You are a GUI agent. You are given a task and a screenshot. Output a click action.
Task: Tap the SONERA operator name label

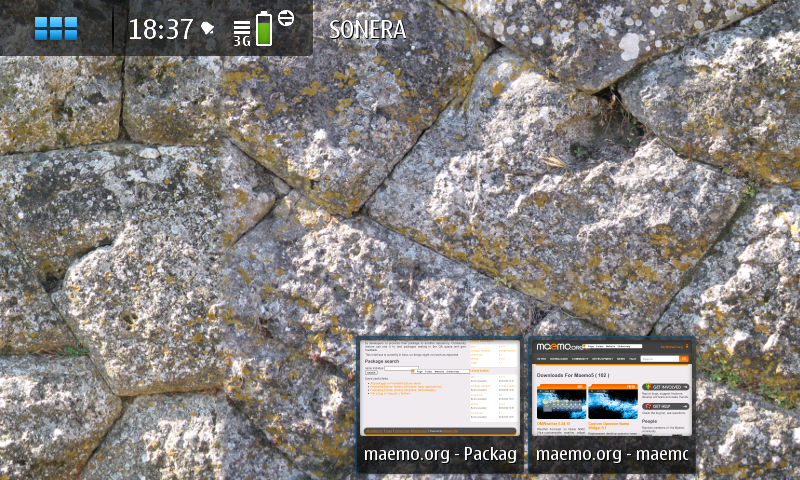coord(367,30)
